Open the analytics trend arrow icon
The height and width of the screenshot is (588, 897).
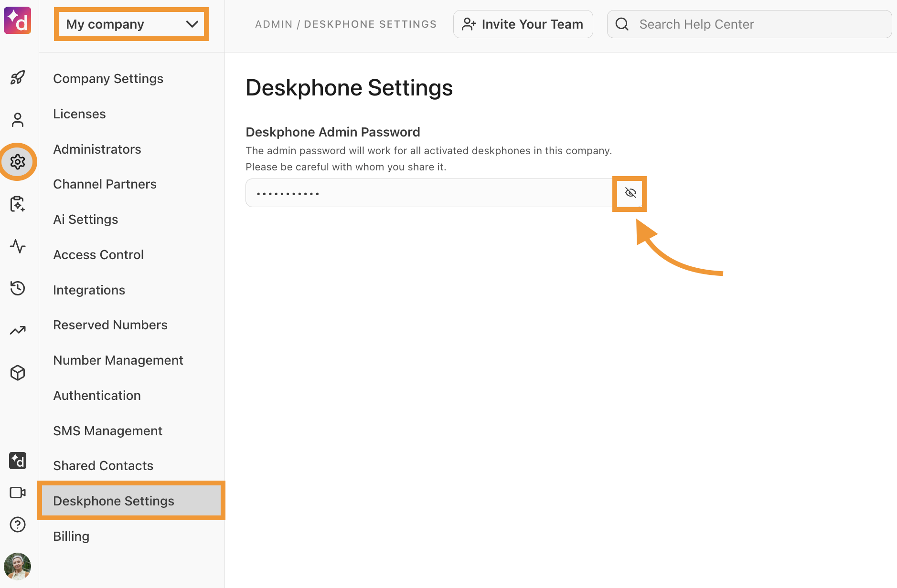click(18, 330)
